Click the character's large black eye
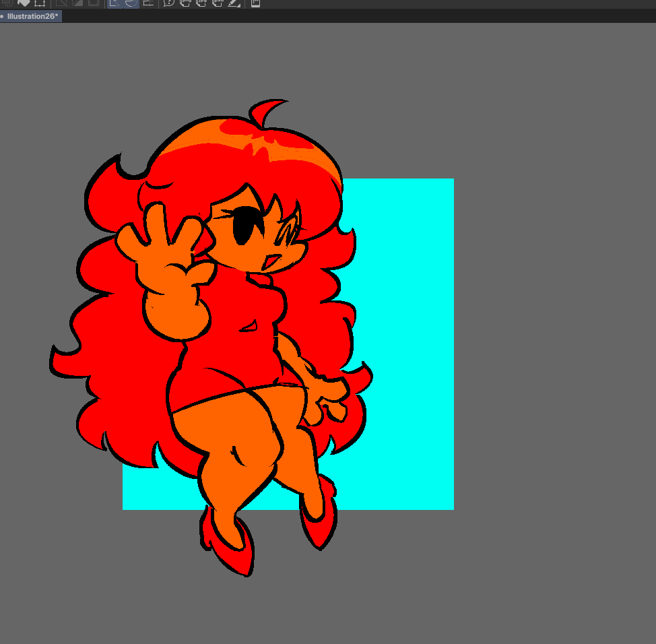This screenshot has height=644, width=656. (x=244, y=227)
